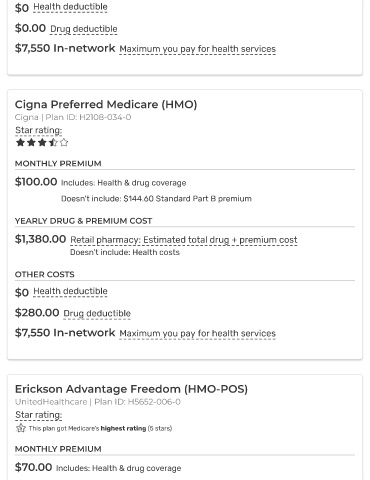Click the Standard Part B premium note
Screen dimensions: 370x480
tap(156, 199)
